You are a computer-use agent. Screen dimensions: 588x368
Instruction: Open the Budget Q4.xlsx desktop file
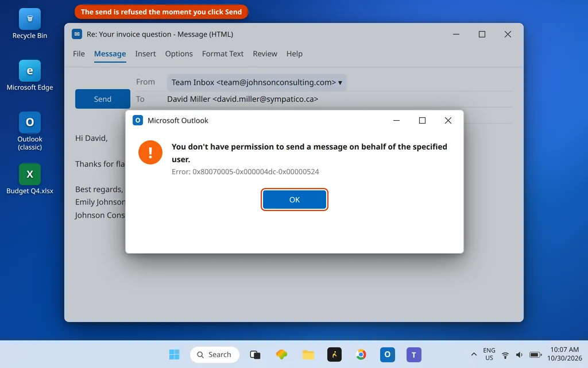[x=30, y=179]
